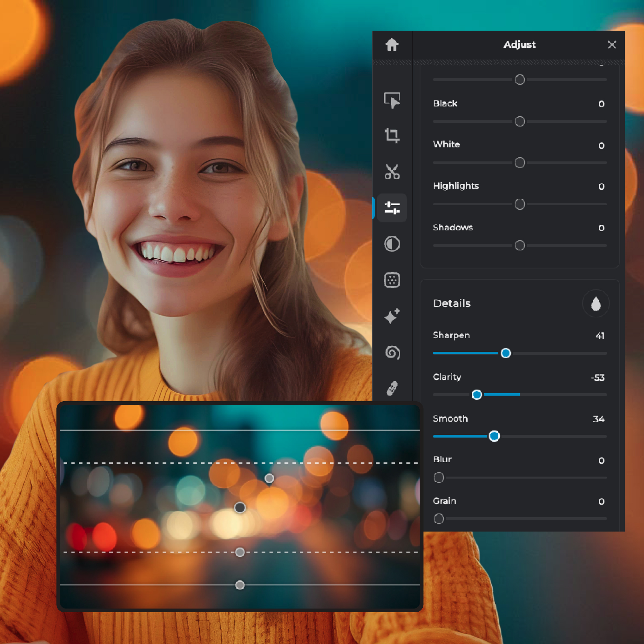Select the Effects sparkle tool
This screenshot has height=644, width=644.
tap(392, 317)
